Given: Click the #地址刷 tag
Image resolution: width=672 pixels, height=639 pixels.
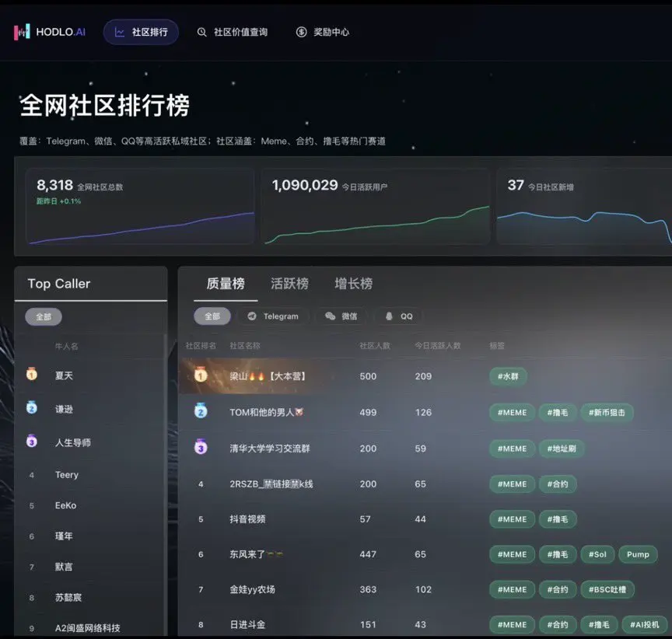Looking at the screenshot, I should (x=562, y=449).
